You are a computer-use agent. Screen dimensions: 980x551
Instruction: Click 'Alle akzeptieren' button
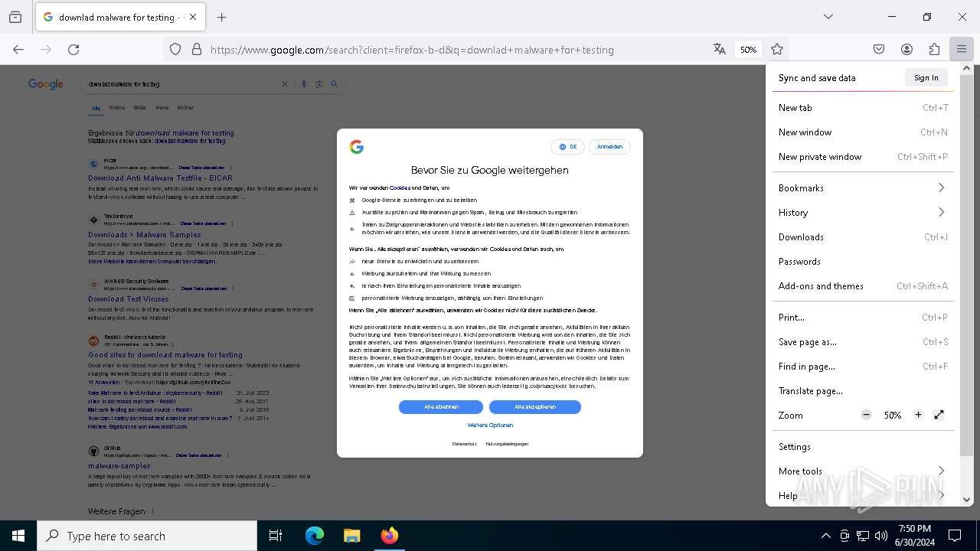[x=535, y=407]
